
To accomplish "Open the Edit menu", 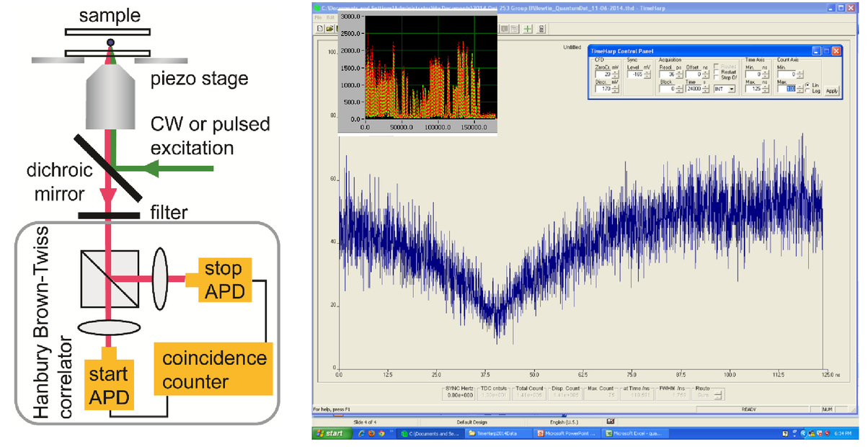I will pos(330,17).
